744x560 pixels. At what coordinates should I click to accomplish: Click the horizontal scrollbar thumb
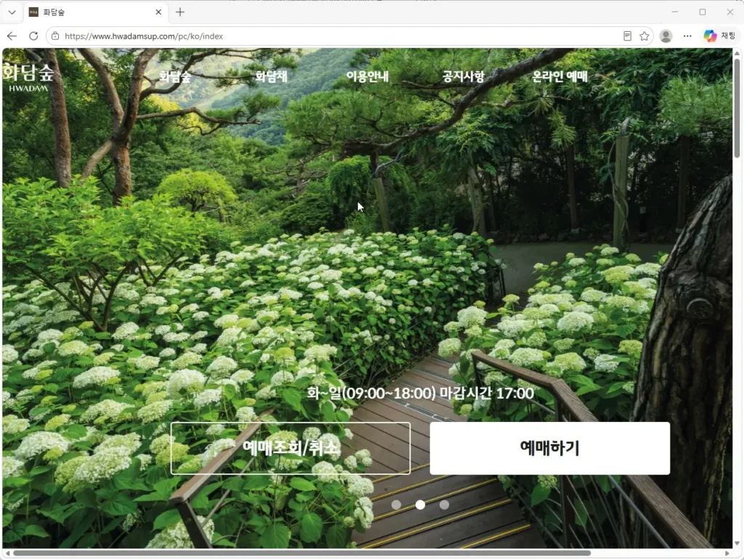(302, 553)
